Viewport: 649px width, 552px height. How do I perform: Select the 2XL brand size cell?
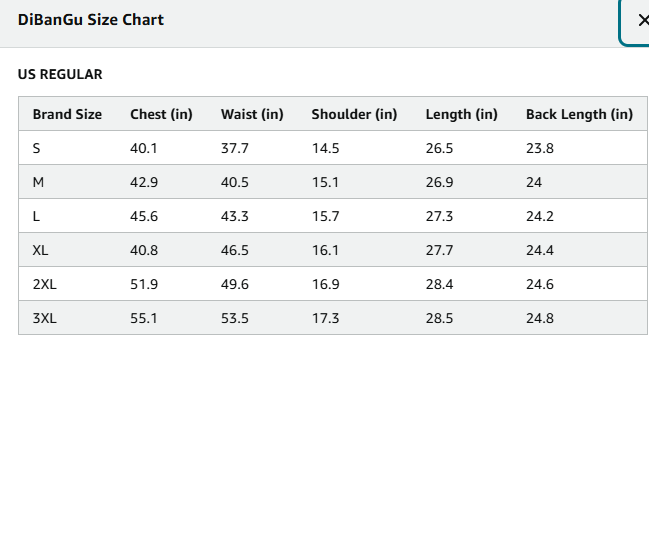click(x=45, y=284)
